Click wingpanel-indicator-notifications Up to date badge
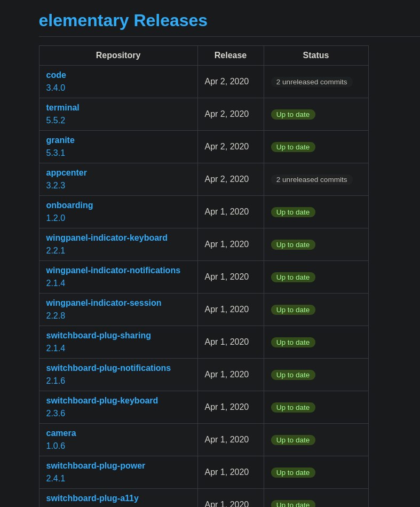This screenshot has width=420, height=507. tap(293, 278)
